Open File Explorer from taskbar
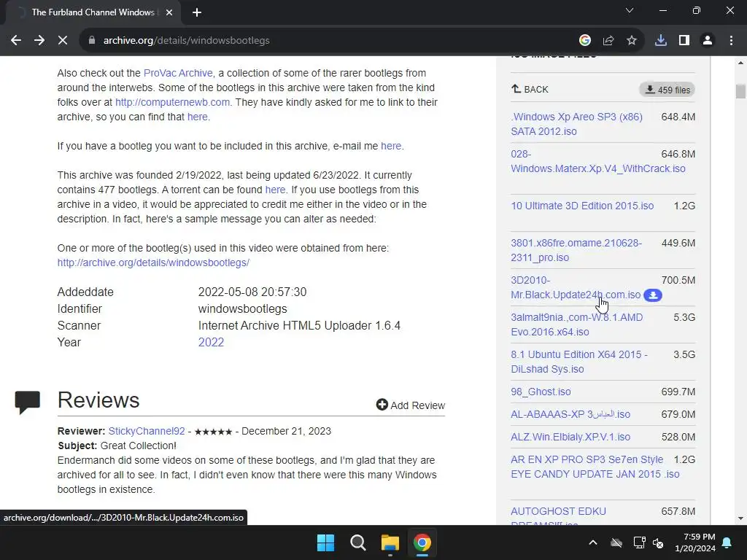 tap(390, 542)
